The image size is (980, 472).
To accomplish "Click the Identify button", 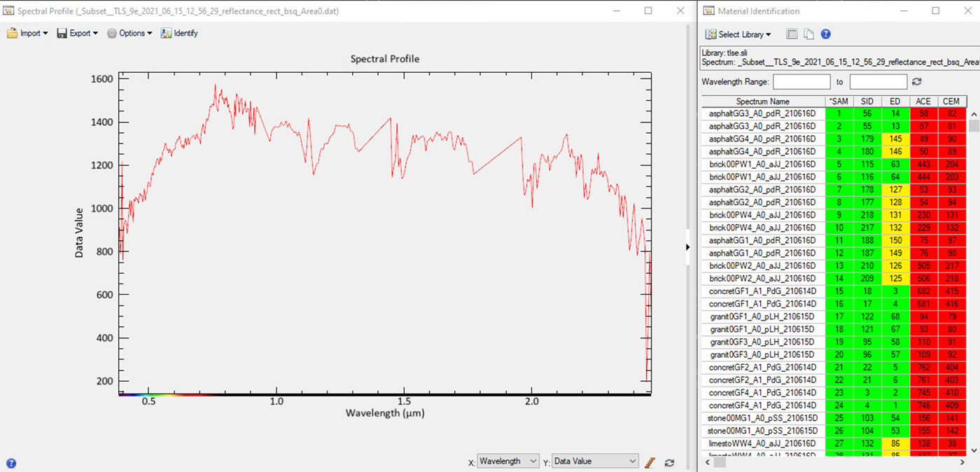I will tap(179, 33).
